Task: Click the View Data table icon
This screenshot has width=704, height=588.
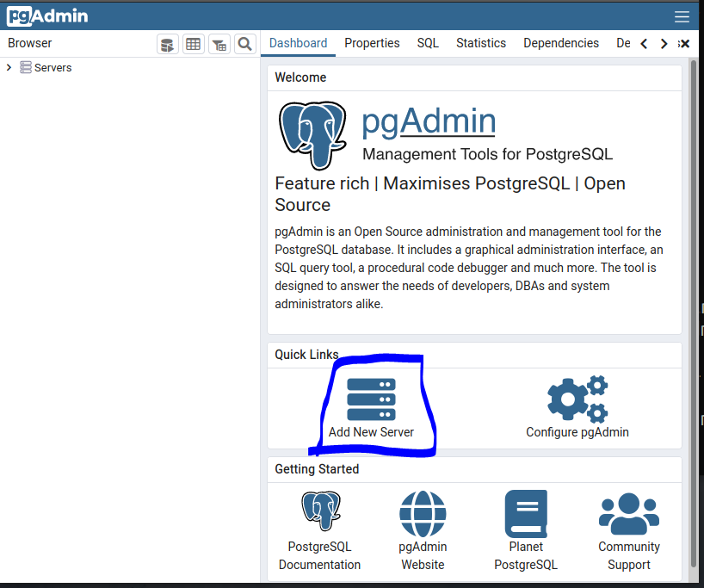Action: (x=194, y=44)
